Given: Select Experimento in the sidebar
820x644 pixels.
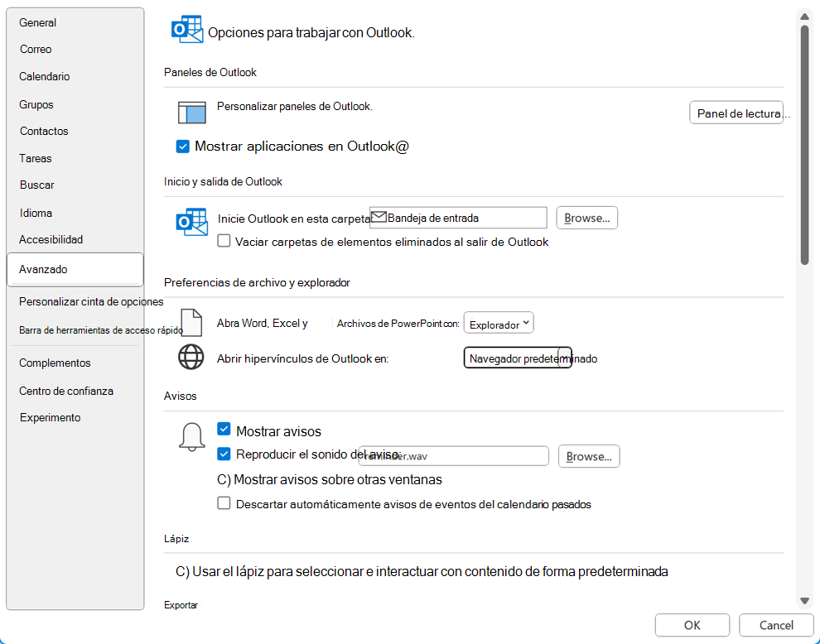Looking at the screenshot, I should [51, 418].
